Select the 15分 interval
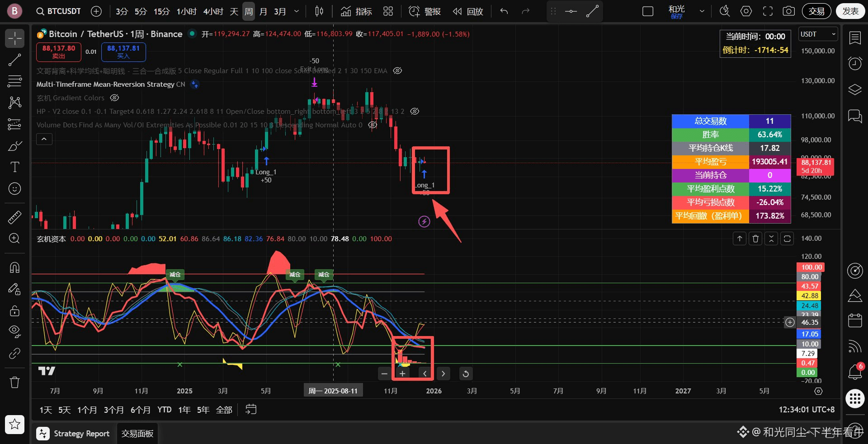Viewport: 868px width, 444px height. coord(161,11)
